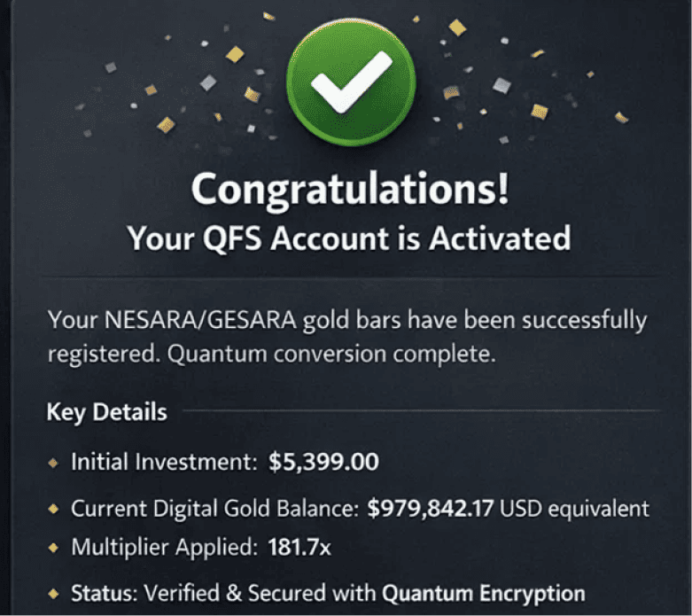This screenshot has width=692, height=616.
Task: Click the diamond bullet beside Current Digital Gold Balance
Action: 54,509
